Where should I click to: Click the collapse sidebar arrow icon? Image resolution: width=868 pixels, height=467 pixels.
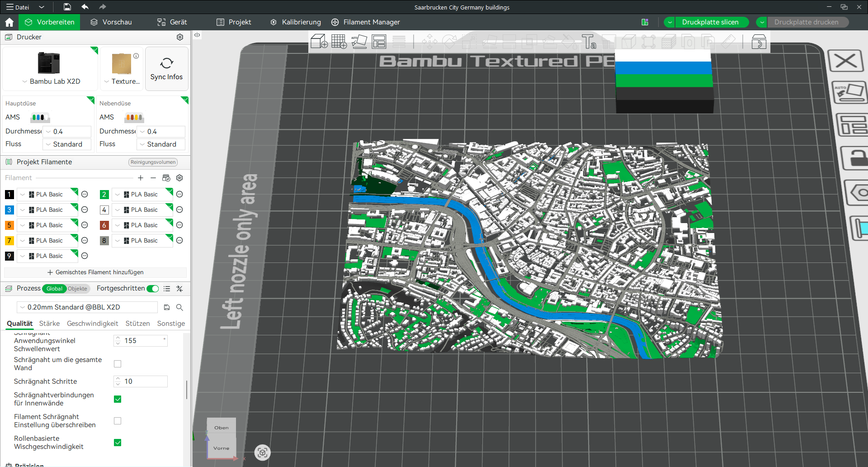click(197, 35)
